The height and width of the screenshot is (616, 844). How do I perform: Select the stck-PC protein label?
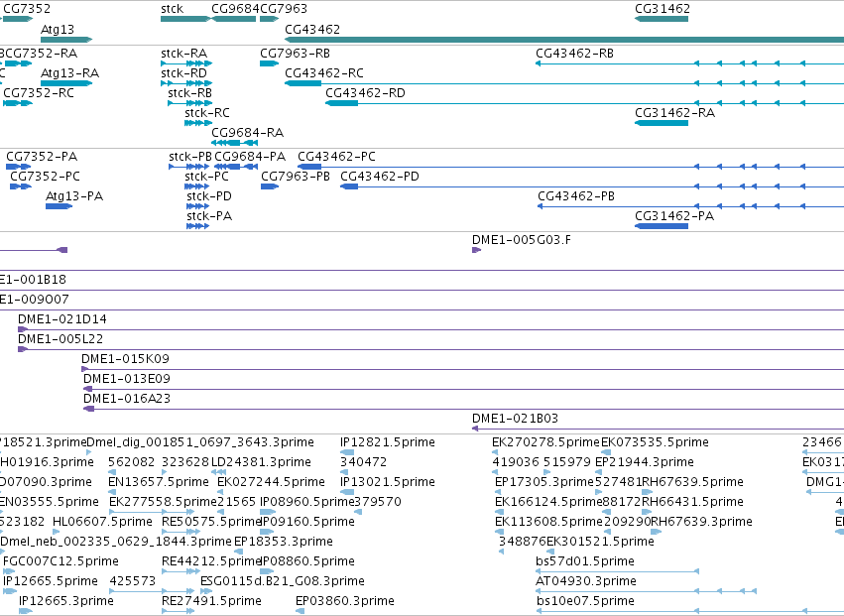[x=206, y=177]
